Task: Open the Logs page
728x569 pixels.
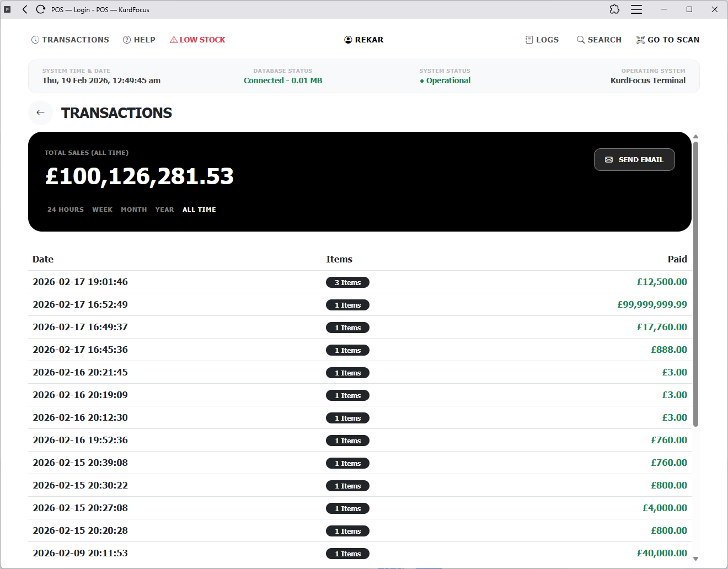Action: tap(542, 40)
